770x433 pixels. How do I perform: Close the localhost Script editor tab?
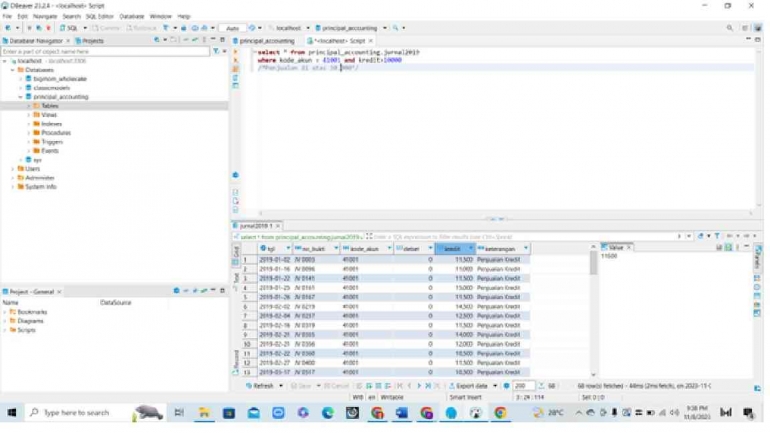coord(371,41)
